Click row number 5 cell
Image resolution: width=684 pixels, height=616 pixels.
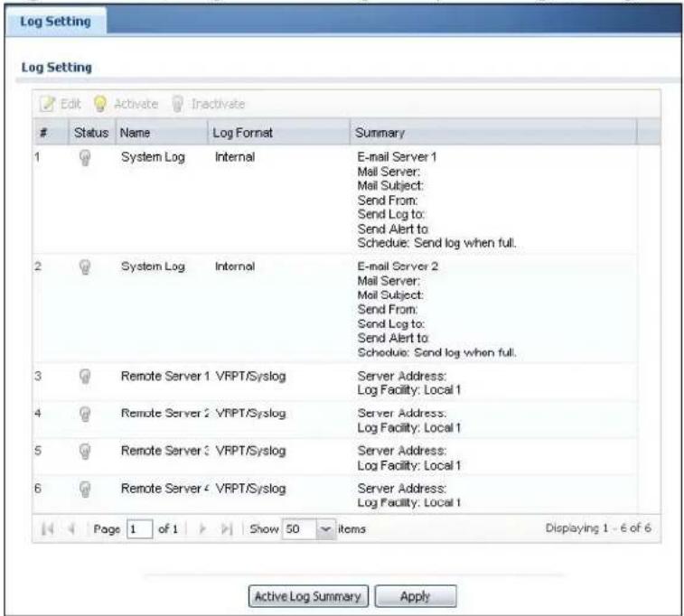point(38,451)
